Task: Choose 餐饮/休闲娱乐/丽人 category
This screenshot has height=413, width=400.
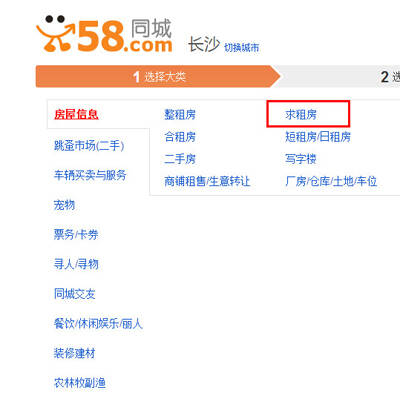Action: pyautogui.click(x=98, y=323)
